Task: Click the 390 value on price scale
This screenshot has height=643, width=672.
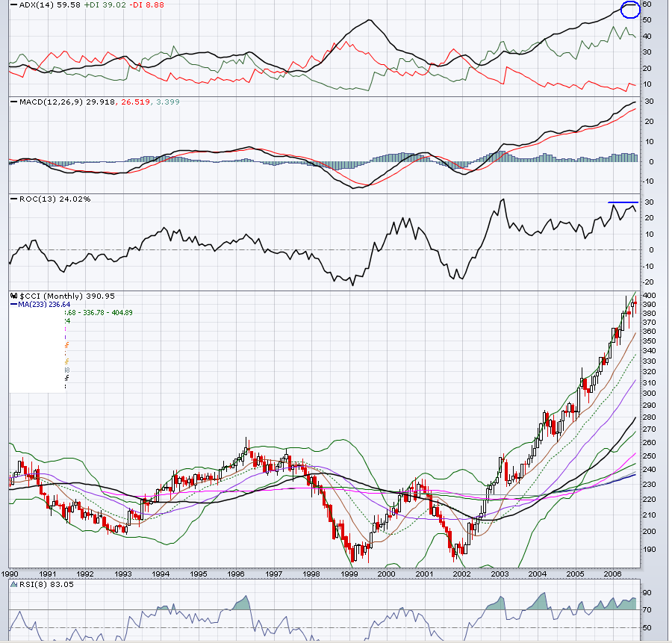Action: click(649, 305)
